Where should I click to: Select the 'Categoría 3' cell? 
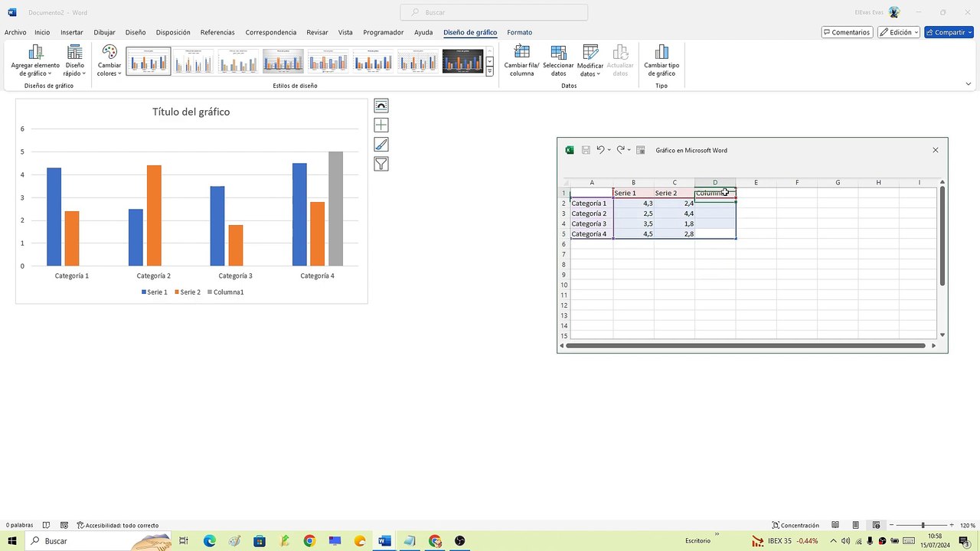click(x=592, y=223)
